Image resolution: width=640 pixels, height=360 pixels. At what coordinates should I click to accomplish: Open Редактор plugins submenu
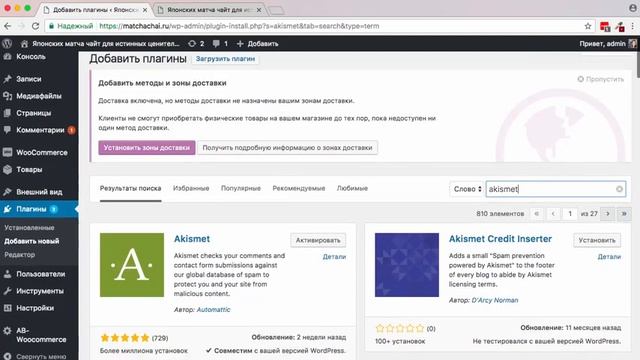tap(20, 254)
